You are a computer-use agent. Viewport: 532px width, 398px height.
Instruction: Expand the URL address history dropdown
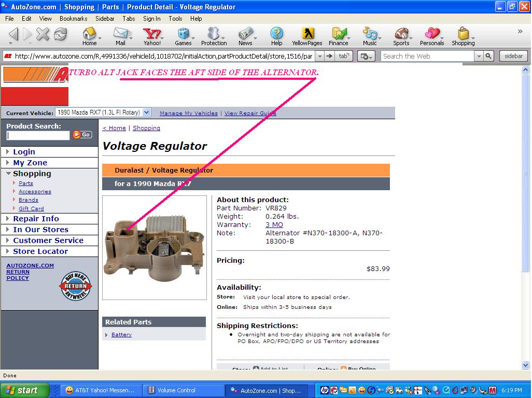(x=319, y=56)
